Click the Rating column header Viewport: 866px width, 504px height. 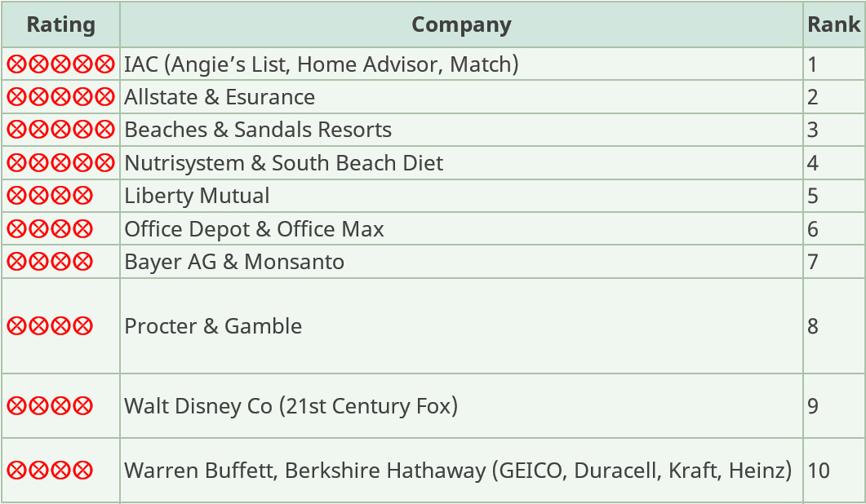[60, 24]
